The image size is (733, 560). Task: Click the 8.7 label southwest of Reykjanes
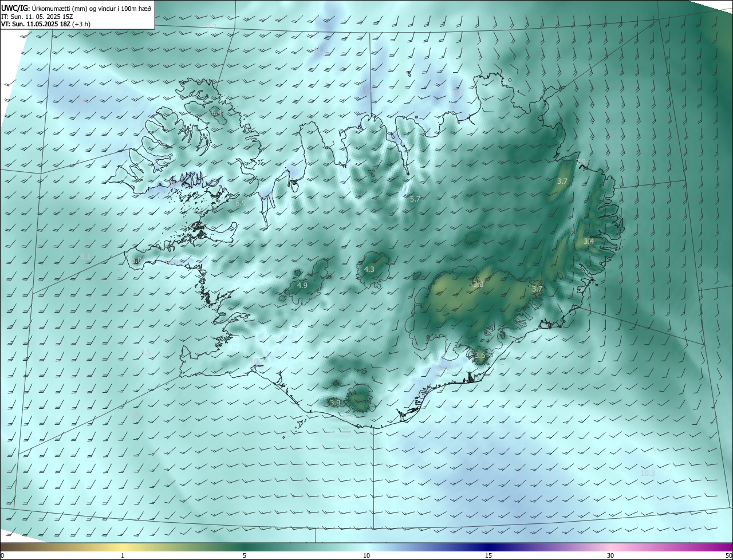coord(135,413)
